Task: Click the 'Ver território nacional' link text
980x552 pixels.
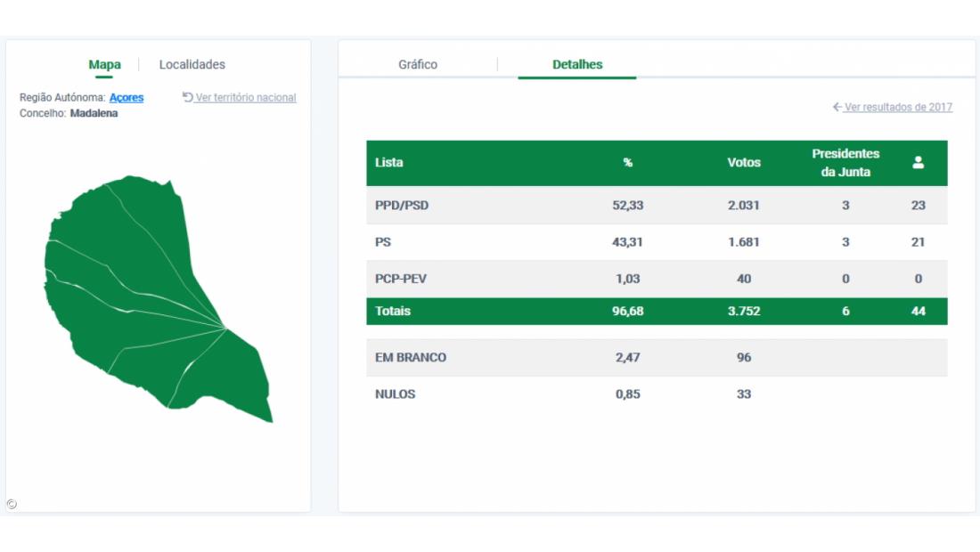Action: (x=246, y=98)
